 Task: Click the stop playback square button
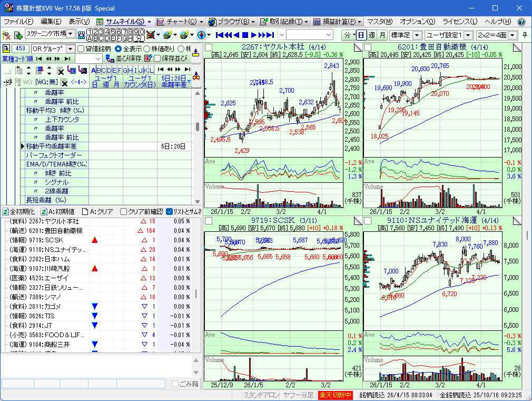(244, 35)
